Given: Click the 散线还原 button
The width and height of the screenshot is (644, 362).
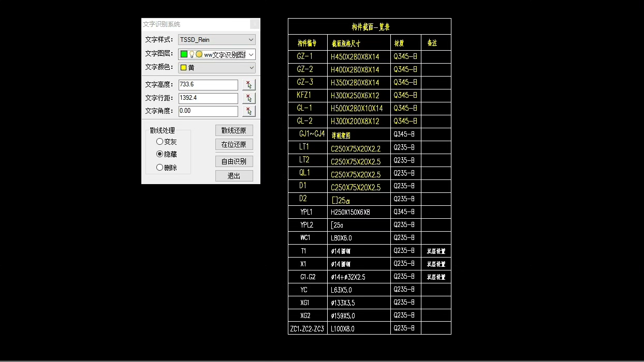Looking at the screenshot, I should pos(234,130).
